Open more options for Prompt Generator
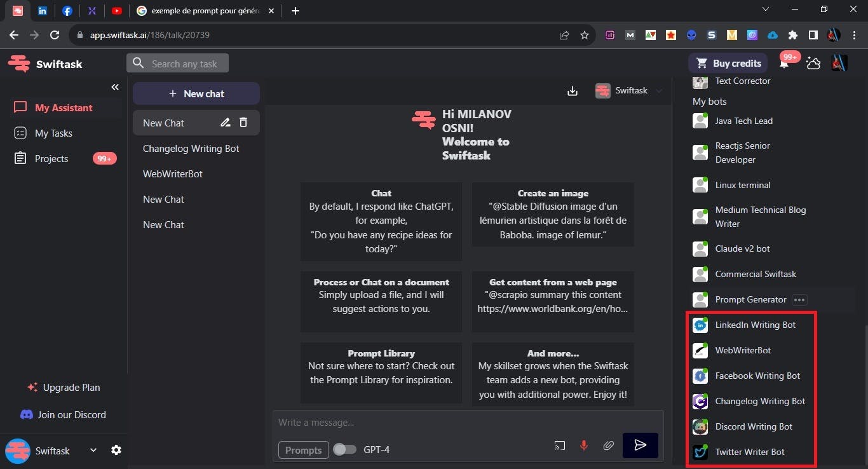 tap(799, 300)
